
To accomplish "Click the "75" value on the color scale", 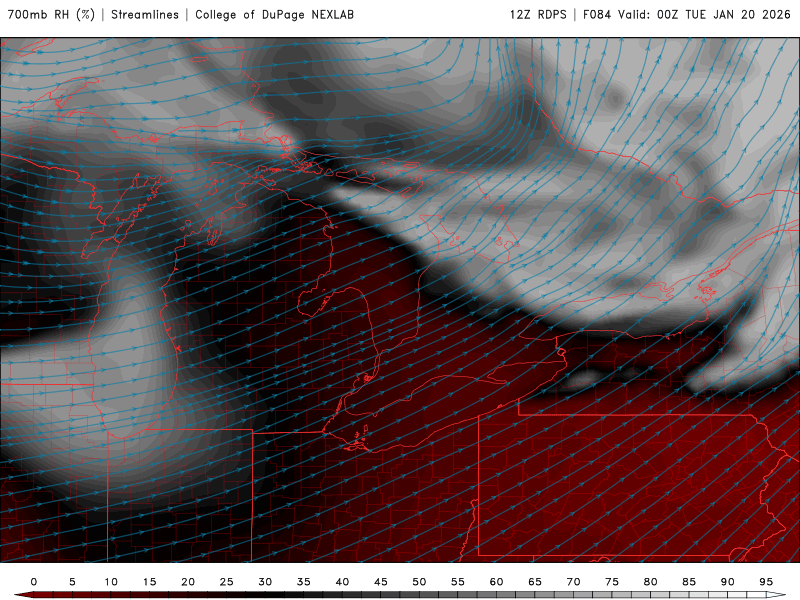I will [612, 582].
